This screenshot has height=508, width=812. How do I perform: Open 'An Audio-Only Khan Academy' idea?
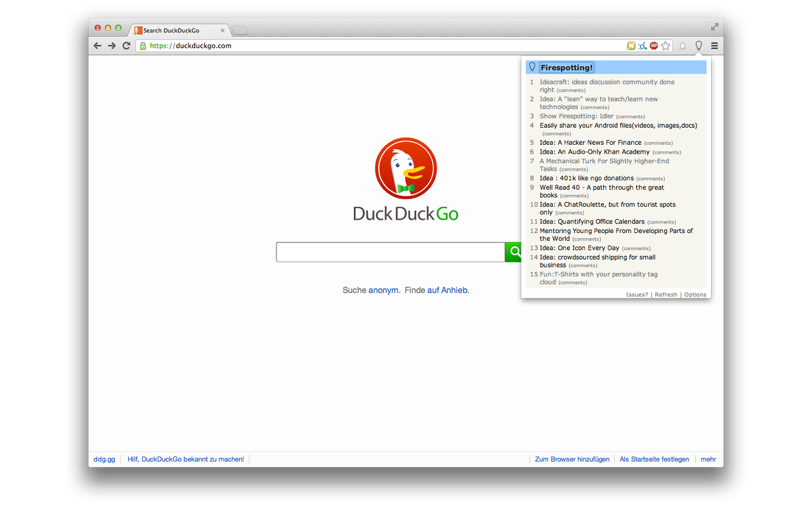[x=594, y=152]
